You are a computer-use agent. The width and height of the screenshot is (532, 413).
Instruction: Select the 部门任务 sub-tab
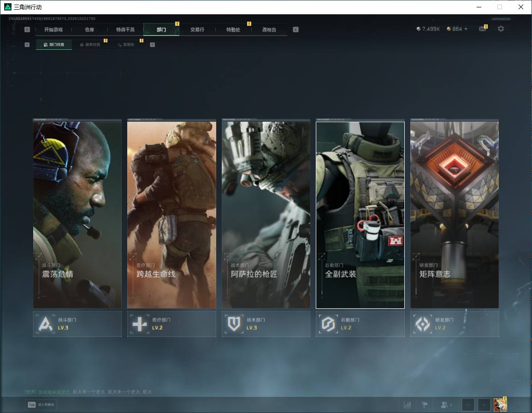(x=54, y=44)
